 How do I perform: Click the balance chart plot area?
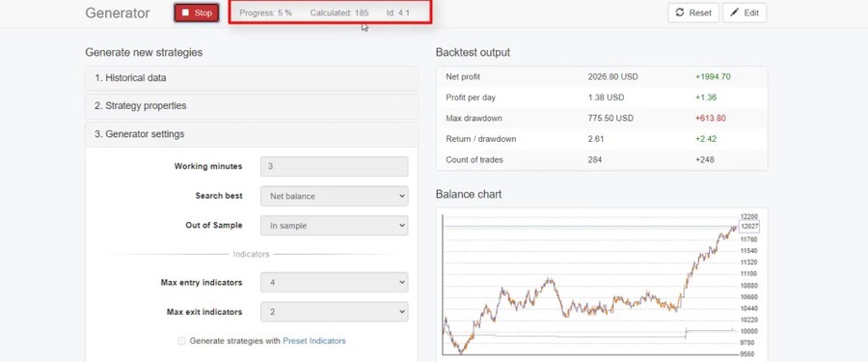tap(589, 285)
